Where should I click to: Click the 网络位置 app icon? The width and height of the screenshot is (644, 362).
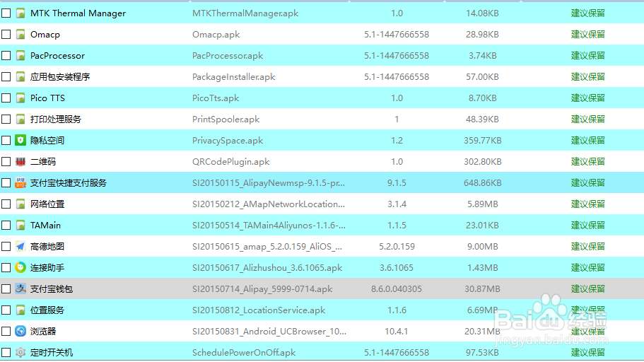21,204
